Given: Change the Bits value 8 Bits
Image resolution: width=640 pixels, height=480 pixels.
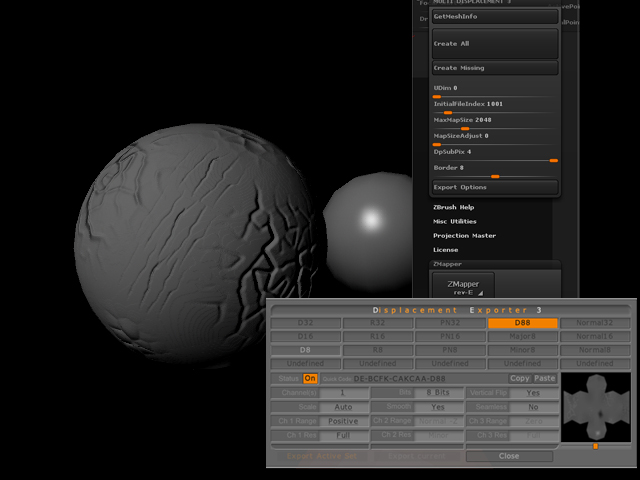Looking at the screenshot, I should click(438, 393).
